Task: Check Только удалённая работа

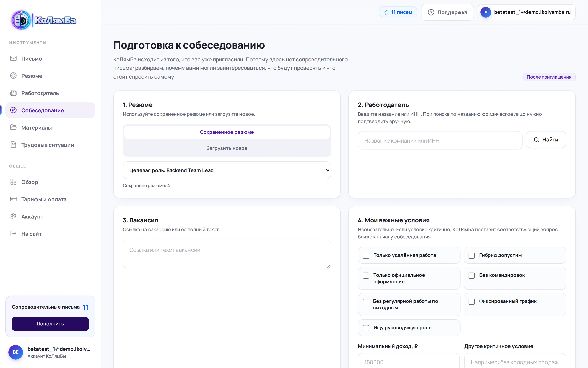Action: [366, 255]
